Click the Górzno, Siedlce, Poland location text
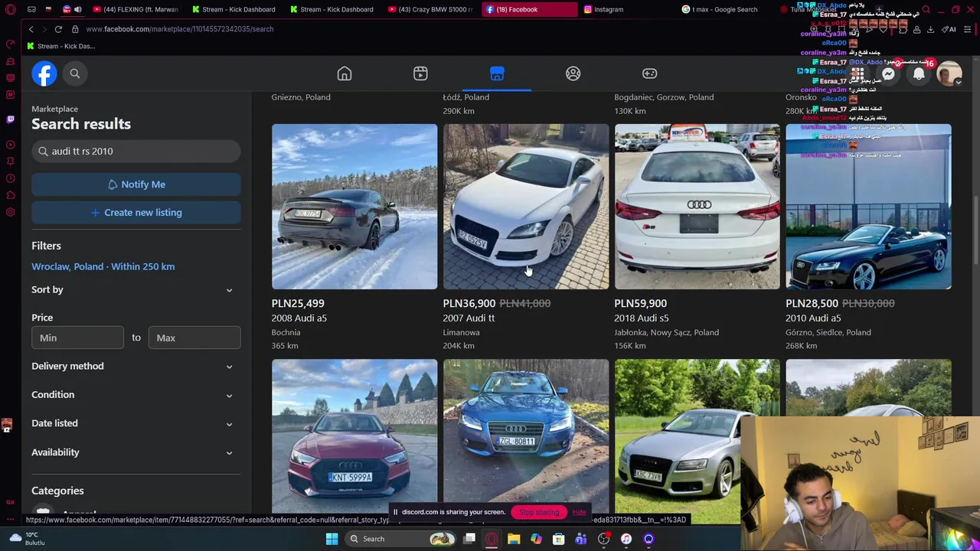 pyautogui.click(x=828, y=332)
